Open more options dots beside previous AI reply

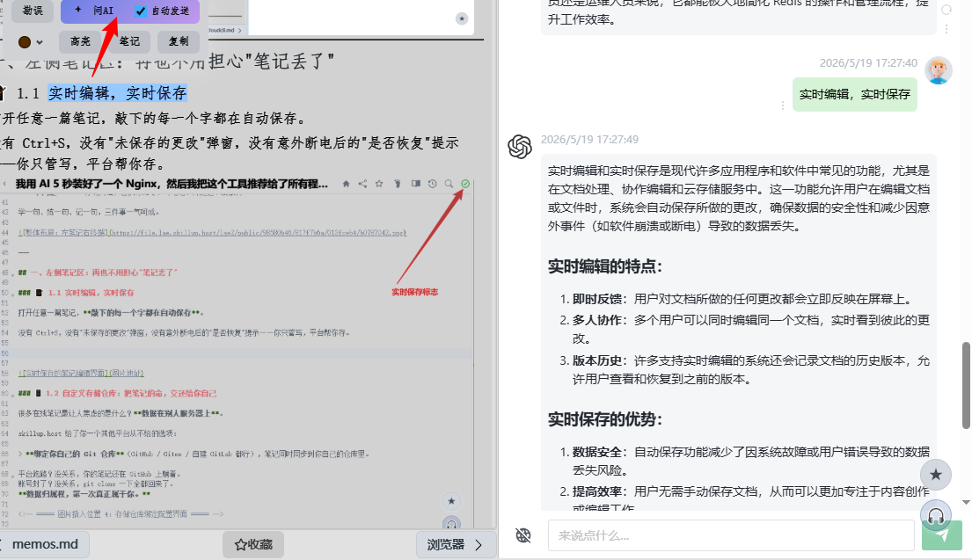tap(946, 28)
